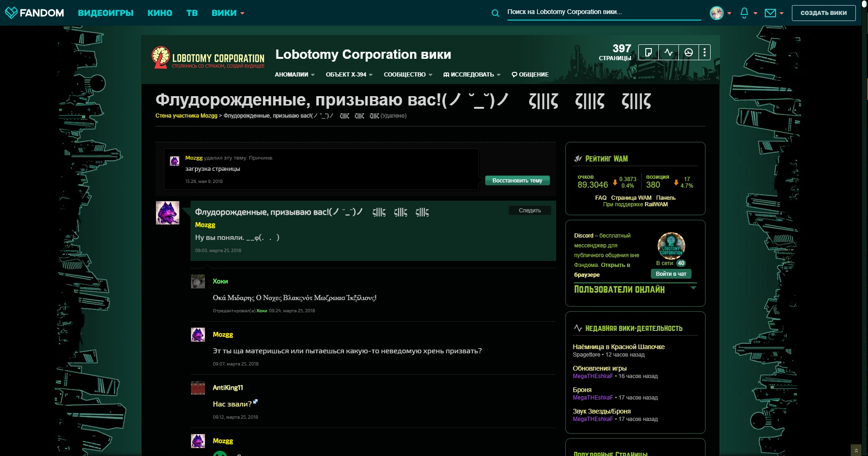Open Mozgg author link under thread title
The image size is (868, 456).
(x=205, y=225)
